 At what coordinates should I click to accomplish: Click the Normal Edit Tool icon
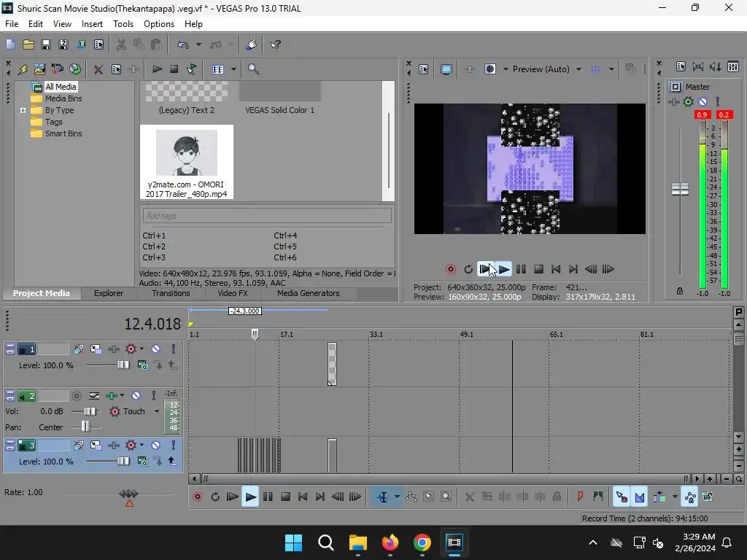pyautogui.click(x=382, y=497)
